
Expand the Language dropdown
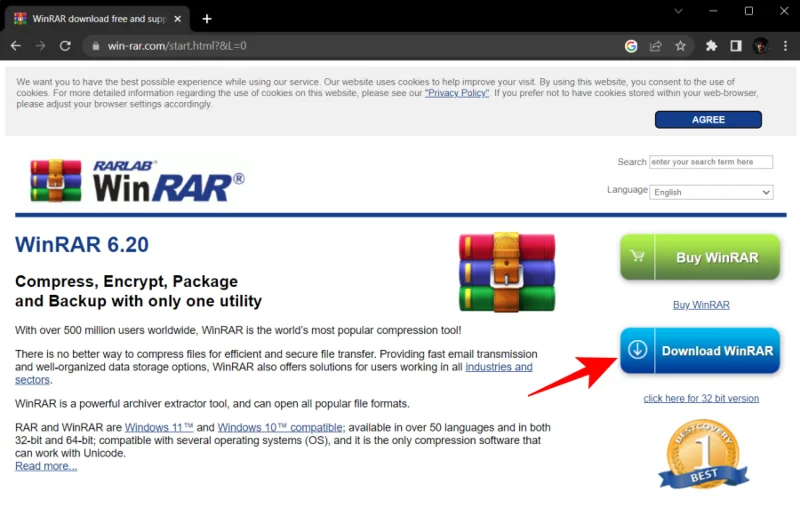[712, 192]
